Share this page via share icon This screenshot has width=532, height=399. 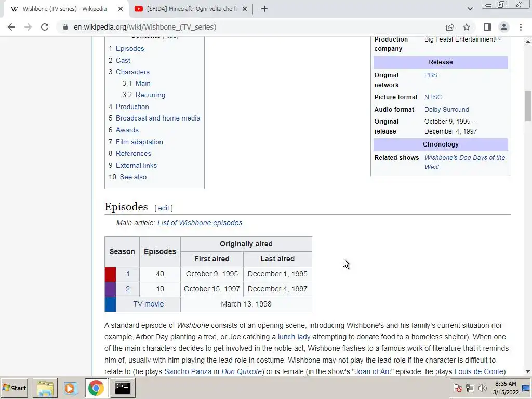[x=450, y=27]
